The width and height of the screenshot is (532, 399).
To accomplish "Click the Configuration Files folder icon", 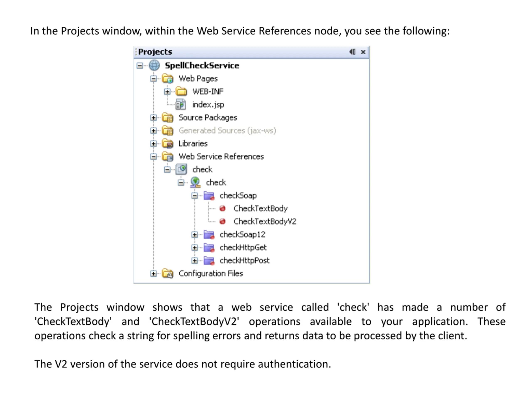I will [167, 273].
